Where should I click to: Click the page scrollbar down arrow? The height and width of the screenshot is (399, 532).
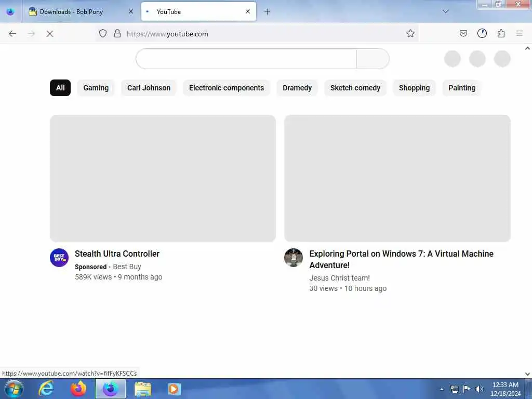point(528,374)
